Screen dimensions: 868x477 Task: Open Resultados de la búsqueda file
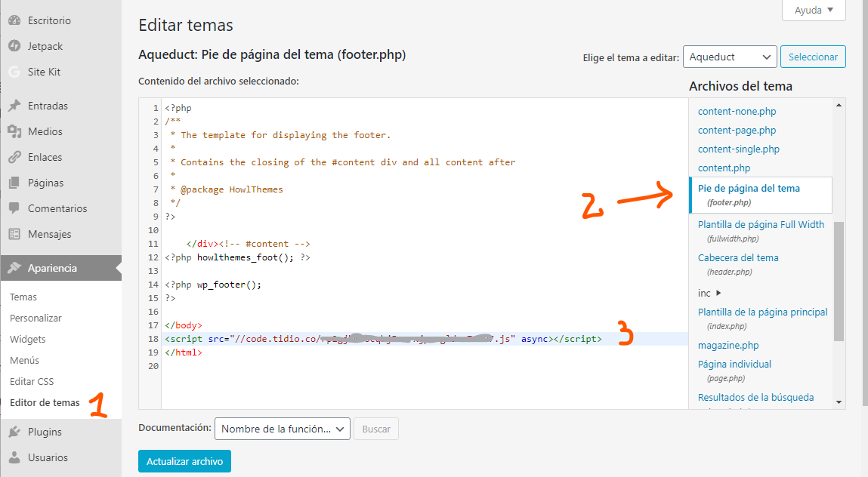[755, 397]
